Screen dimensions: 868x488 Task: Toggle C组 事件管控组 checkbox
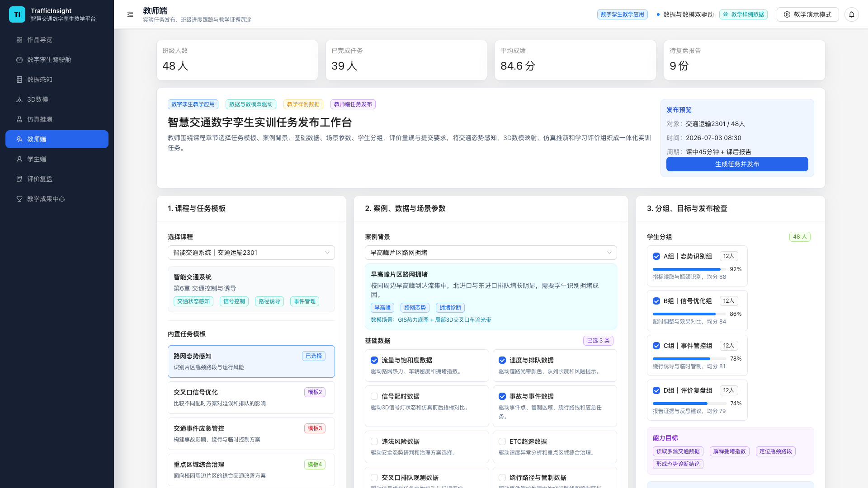tap(656, 346)
